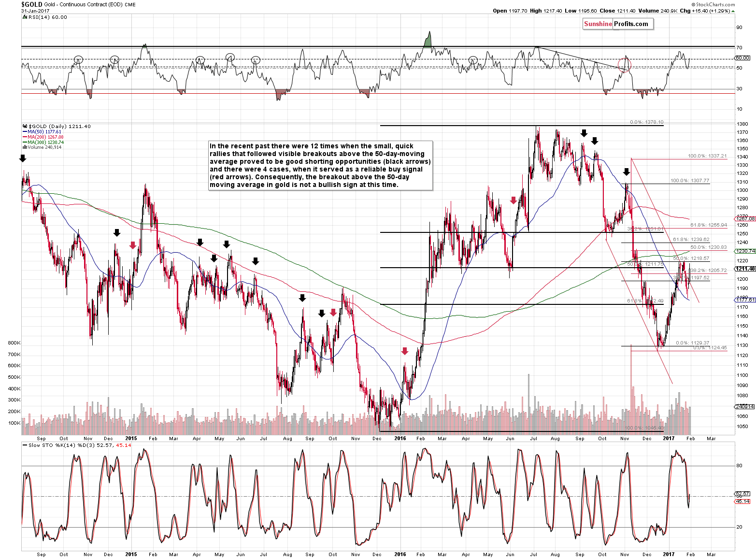756x559 pixels.
Task: Click the '0.0%: 1124.45' retracement label
Action: click(x=710, y=348)
